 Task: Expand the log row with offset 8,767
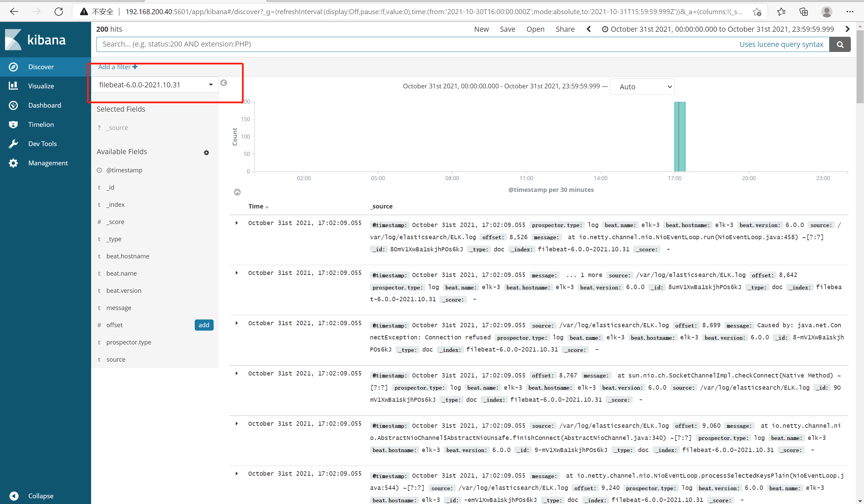pyautogui.click(x=237, y=373)
